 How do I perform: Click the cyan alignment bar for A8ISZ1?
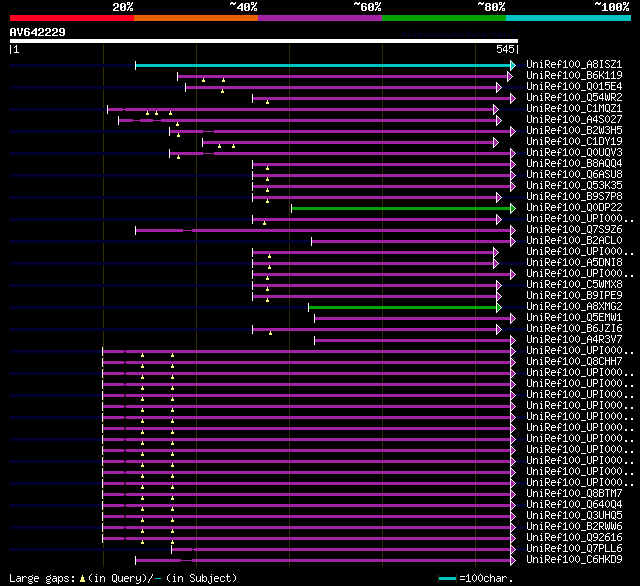point(323,65)
